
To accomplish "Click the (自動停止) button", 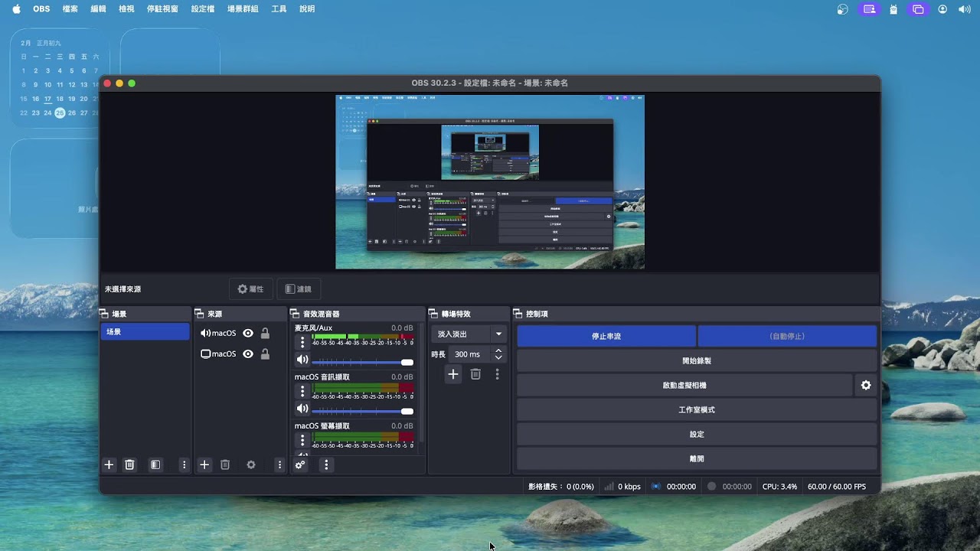I will [787, 336].
